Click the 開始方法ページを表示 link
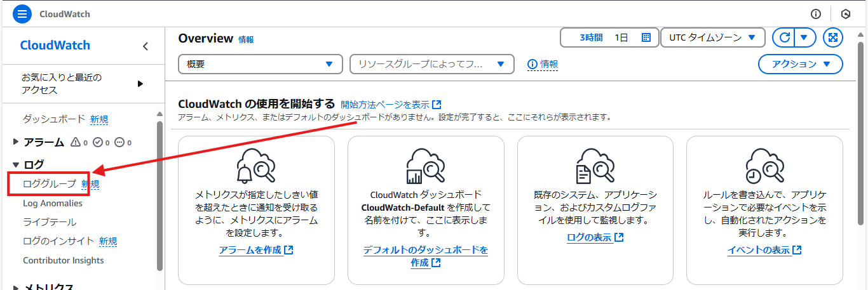This screenshot has width=868, height=290. coord(391,104)
